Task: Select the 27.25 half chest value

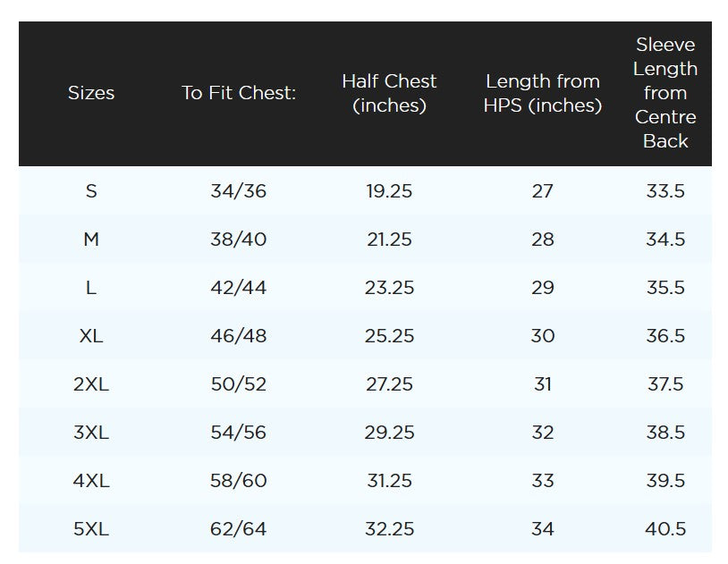Action: click(x=389, y=384)
